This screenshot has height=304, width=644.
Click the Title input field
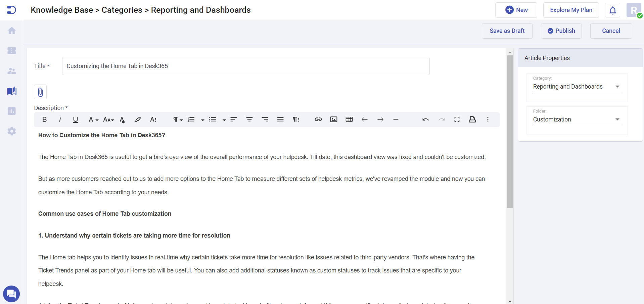(x=246, y=66)
